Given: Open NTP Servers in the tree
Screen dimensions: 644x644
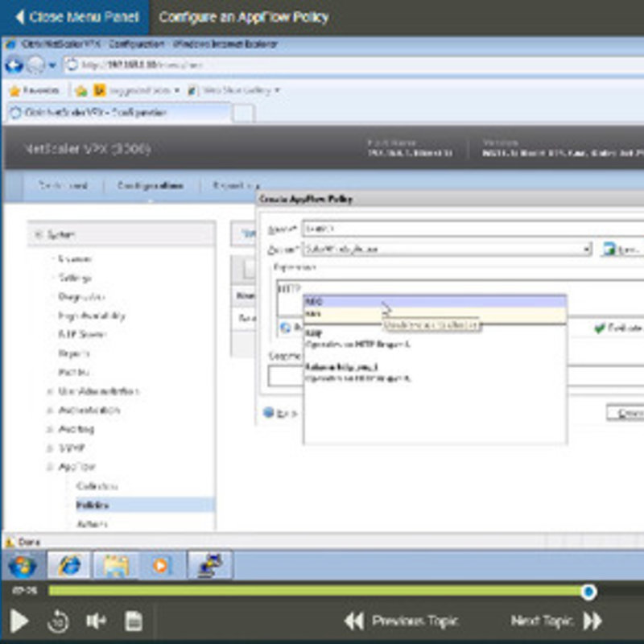Looking at the screenshot, I should (83, 334).
